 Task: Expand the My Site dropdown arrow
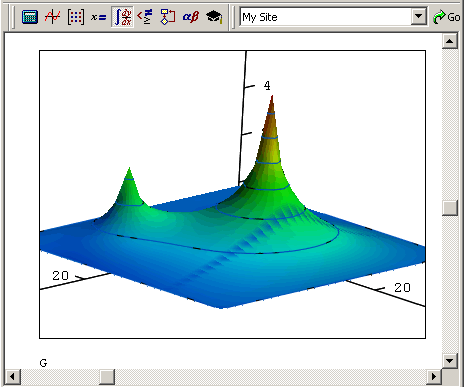point(418,16)
